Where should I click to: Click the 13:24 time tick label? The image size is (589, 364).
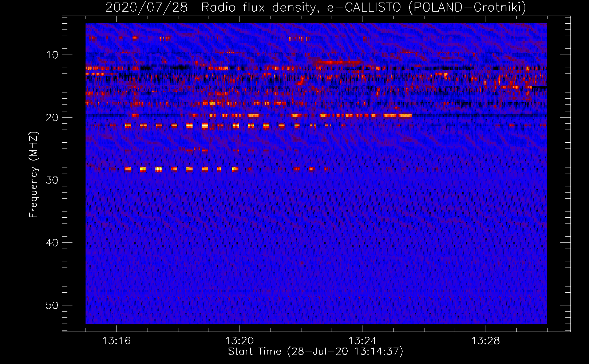click(x=363, y=341)
